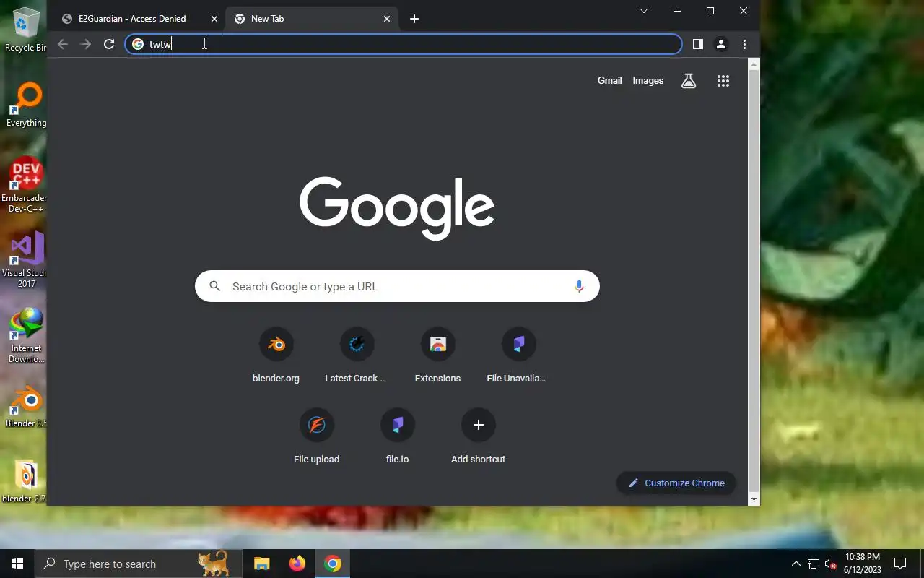The width and height of the screenshot is (924, 578).
Task: Click the Chrome taskbar icon
Action: pos(333,564)
